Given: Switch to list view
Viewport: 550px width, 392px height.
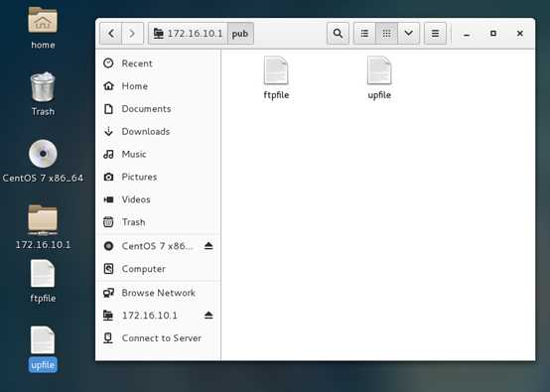Looking at the screenshot, I should click(x=364, y=34).
